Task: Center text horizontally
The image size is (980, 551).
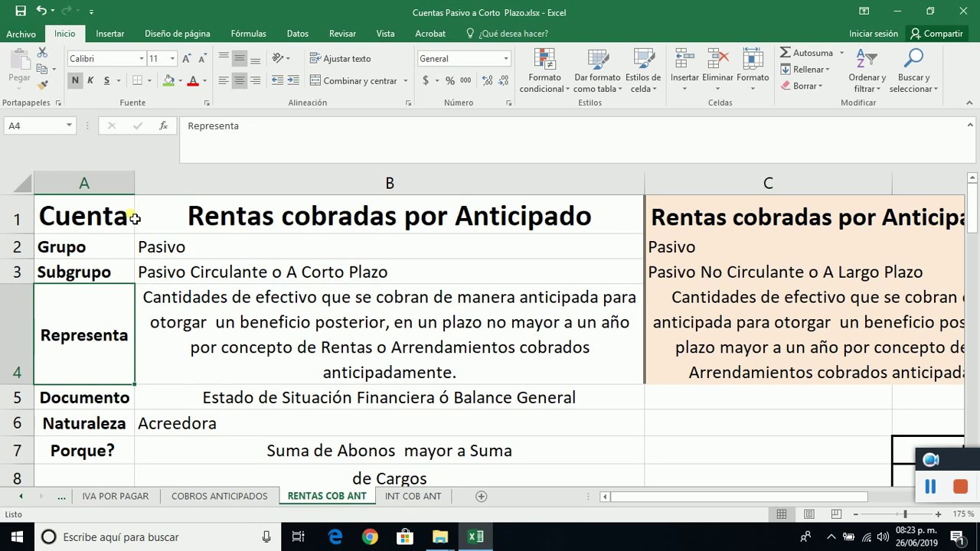Action: point(240,80)
